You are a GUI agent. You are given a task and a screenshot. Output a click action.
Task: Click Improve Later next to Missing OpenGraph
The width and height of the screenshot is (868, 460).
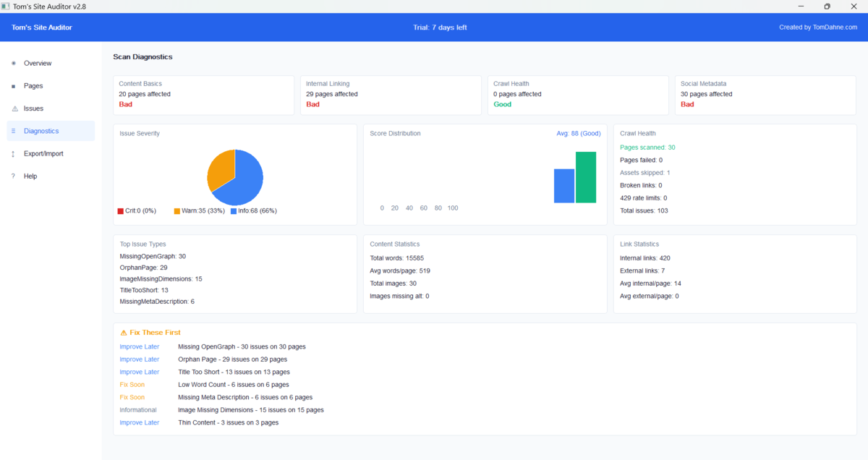click(x=139, y=346)
